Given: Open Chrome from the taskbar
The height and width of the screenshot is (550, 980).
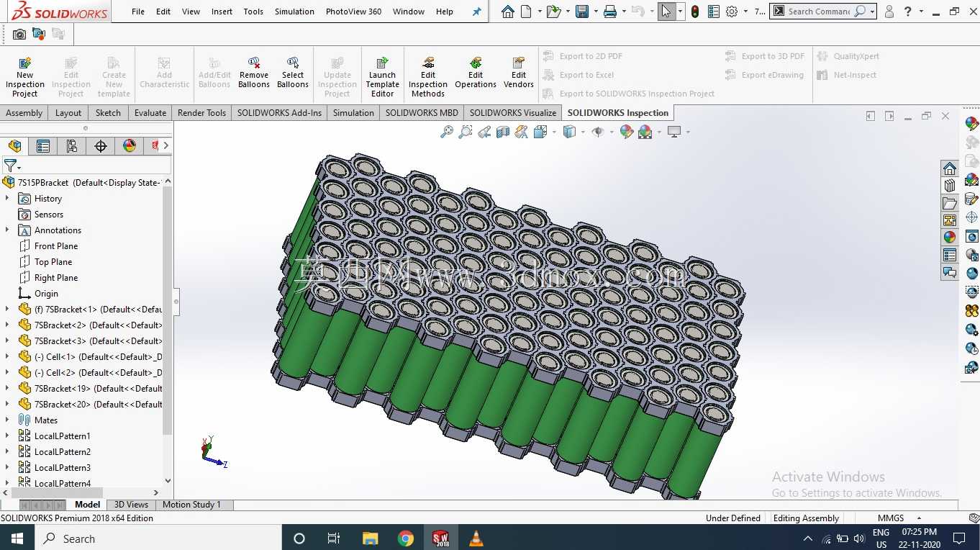Looking at the screenshot, I should 406,538.
